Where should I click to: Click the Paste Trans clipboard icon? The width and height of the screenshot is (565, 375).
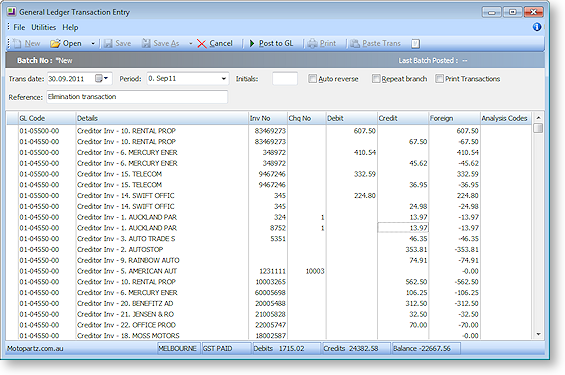[x=355, y=44]
